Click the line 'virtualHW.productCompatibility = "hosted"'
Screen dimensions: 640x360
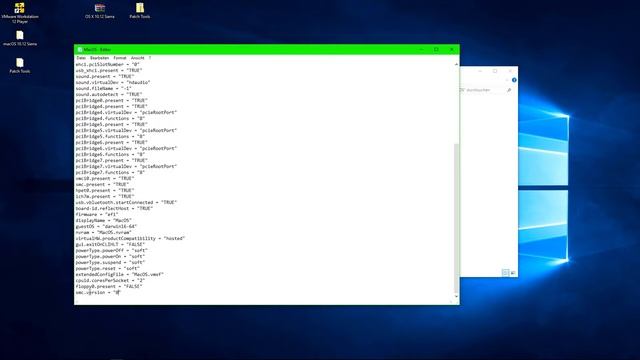[131, 238]
